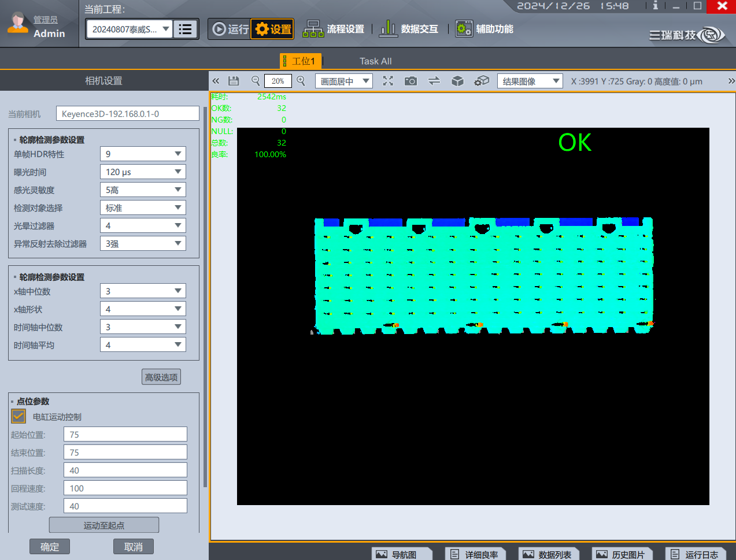Click the 当前相机 camera name field
Screen dimensions: 736x560
click(x=128, y=113)
